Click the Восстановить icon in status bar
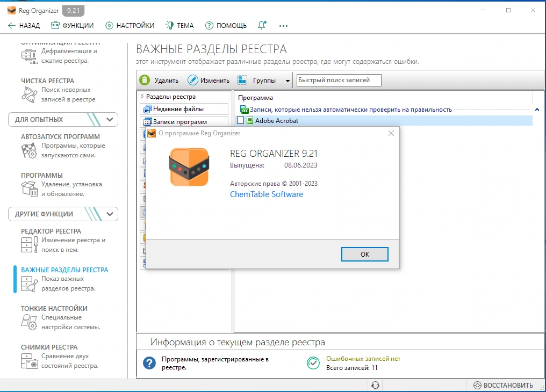Screen dimensions: 546x392 [x=477, y=385]
